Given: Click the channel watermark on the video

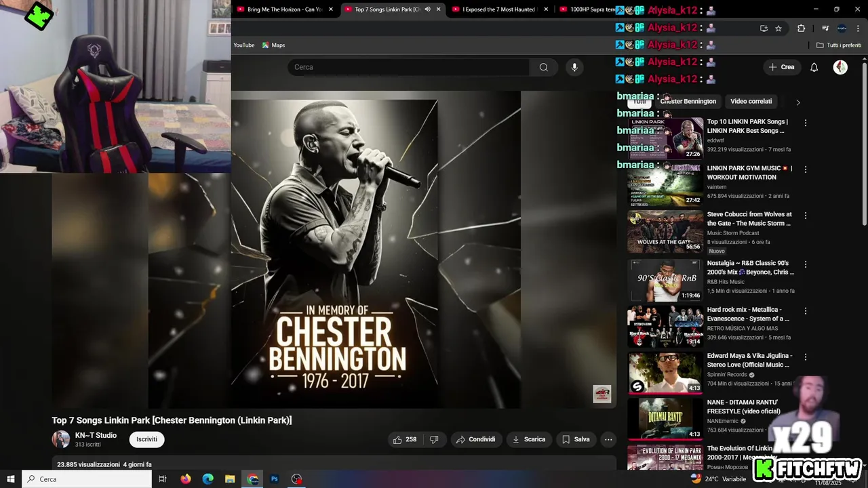Looking at the screenshot, I should point(602,394).
